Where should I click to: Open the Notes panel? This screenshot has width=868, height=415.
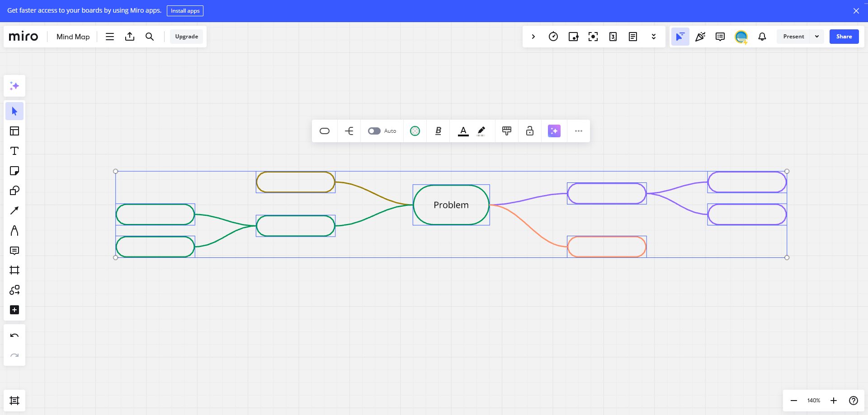(633, 37)
